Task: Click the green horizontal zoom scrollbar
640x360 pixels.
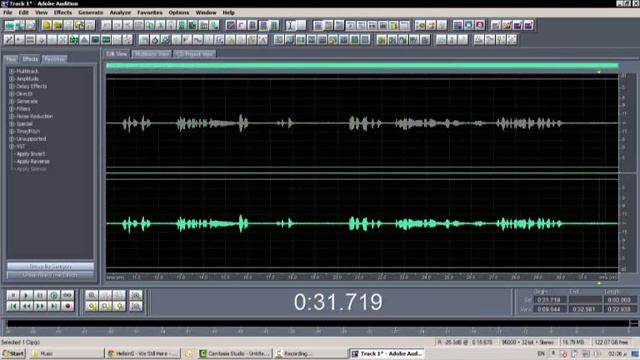Action: tap(362, 65)
